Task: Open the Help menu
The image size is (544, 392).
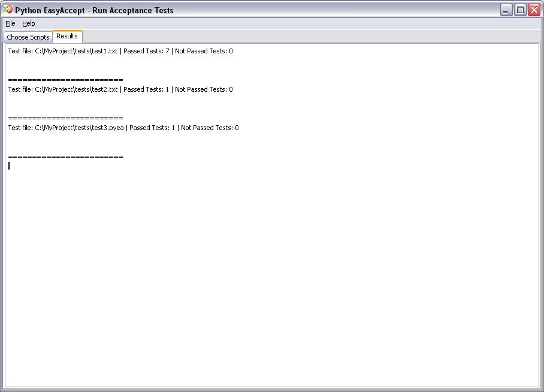Action: point(29,23)
